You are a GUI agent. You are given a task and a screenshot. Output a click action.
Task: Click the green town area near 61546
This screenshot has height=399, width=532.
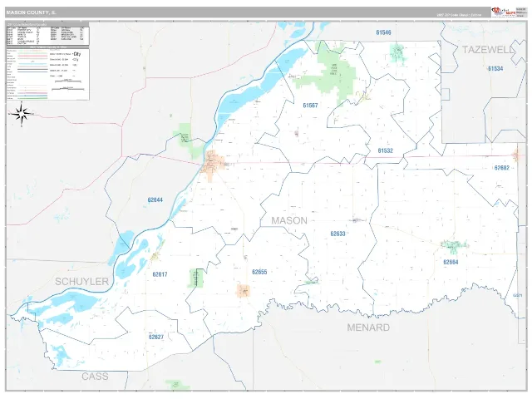point(397,53)
